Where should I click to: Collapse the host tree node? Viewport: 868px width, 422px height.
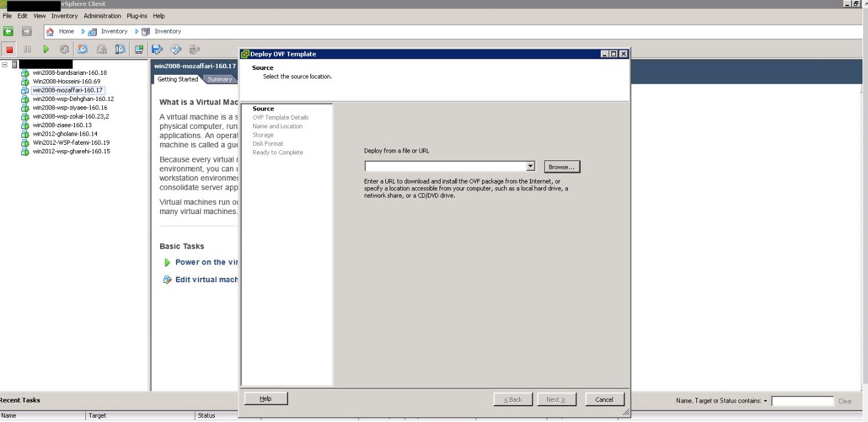tap(5, 64)
